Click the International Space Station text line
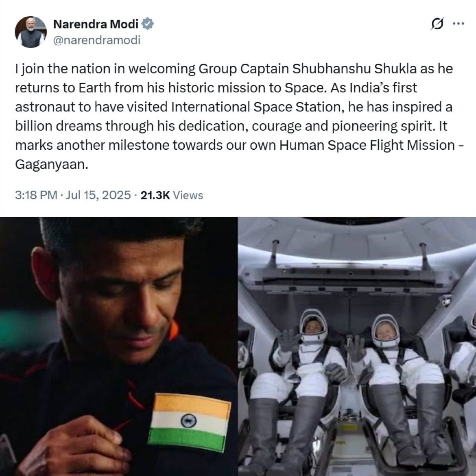476x476 pixels. pyautogui.click(x=234, y=107)
